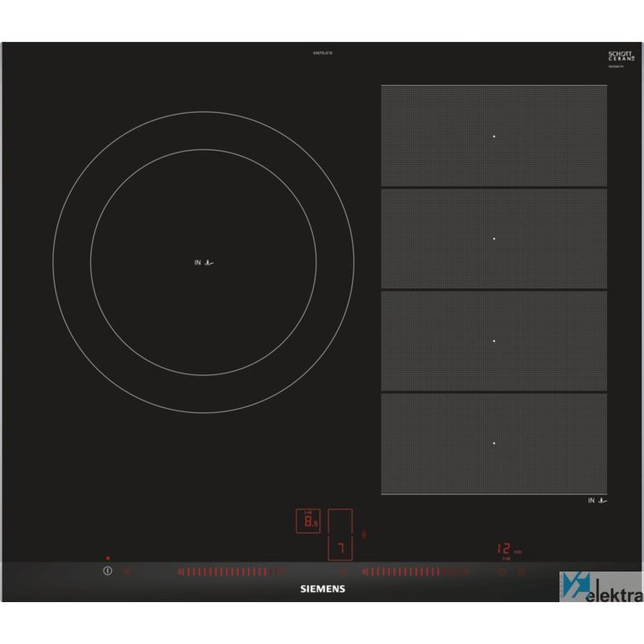Viewport: 644px width, 644px height.
Task: Click the SIEMENS brand logo
Action: [322, 589]
